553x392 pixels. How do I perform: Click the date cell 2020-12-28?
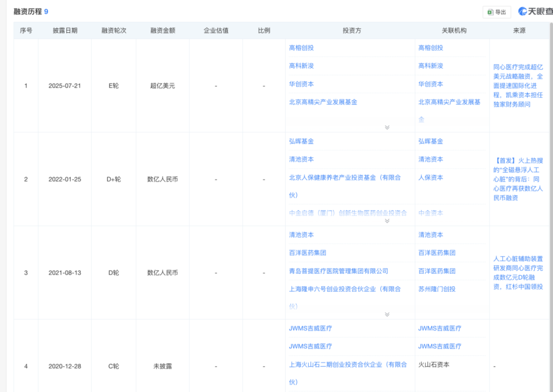[65, 366]
